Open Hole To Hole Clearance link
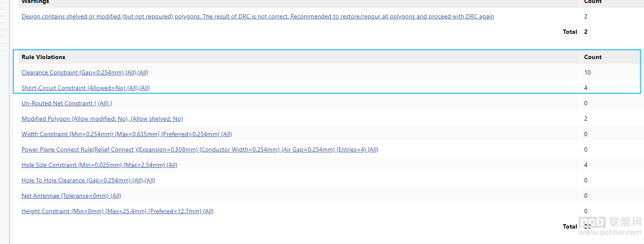This screenshot has height=244, width=644. click(x=88, y=180)
